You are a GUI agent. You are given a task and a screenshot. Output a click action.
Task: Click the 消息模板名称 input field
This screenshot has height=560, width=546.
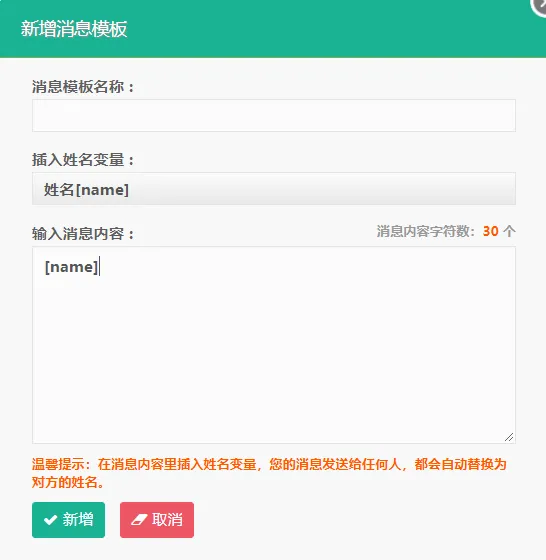point(274,115)
